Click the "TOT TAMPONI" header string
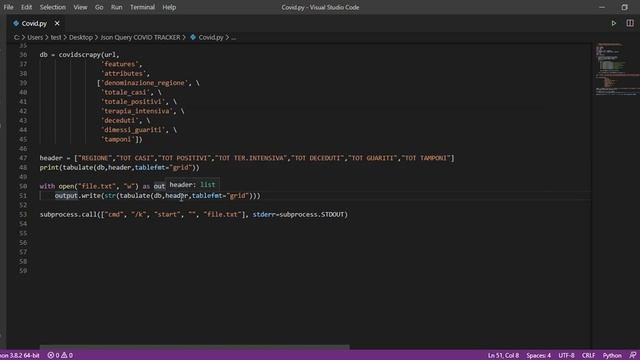This screenshot has height=360, width=640. click(426, 158)
